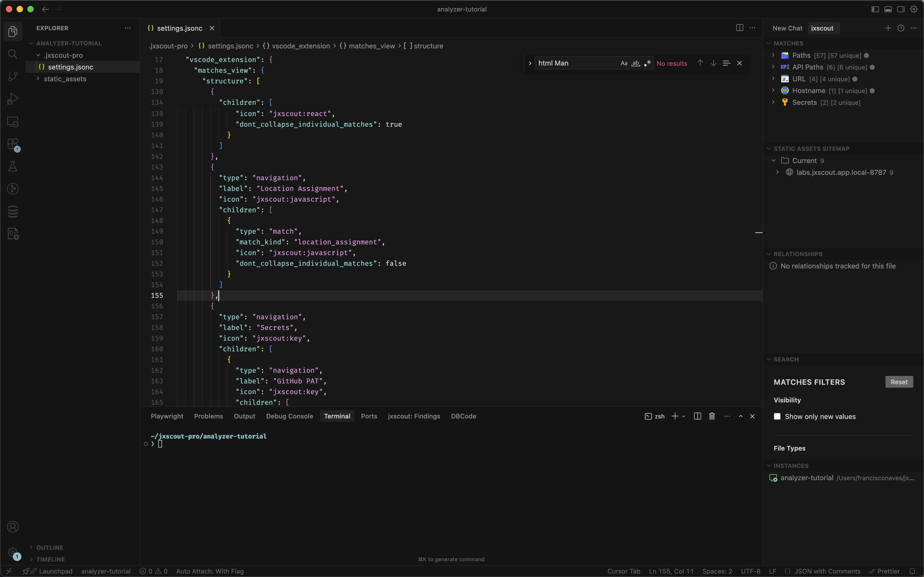Go to next match in find widget
Viewport: 924px width, 577px height.
coord(713,63)
